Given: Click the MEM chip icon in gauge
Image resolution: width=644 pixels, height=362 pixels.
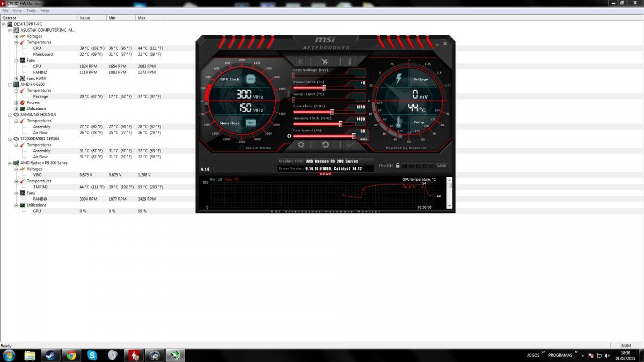Looking at the screenshot, I should click(x=250, y=122).
